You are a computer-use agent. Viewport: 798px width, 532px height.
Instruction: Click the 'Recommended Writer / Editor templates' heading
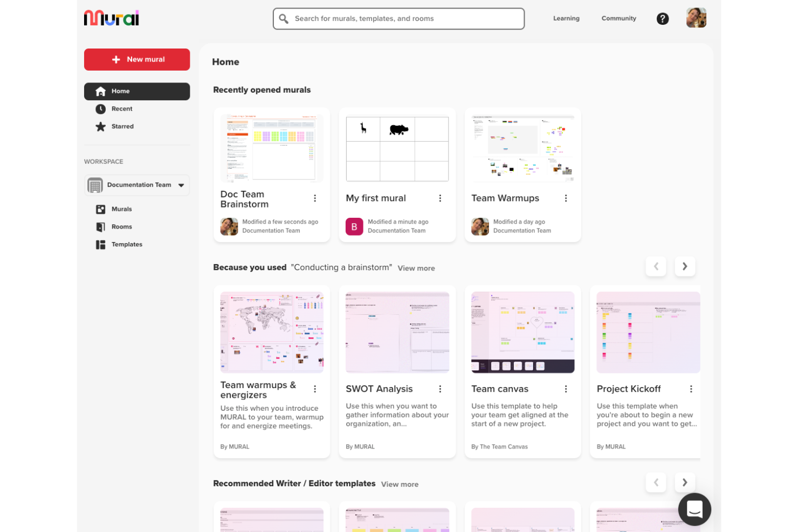pos(294,483)
